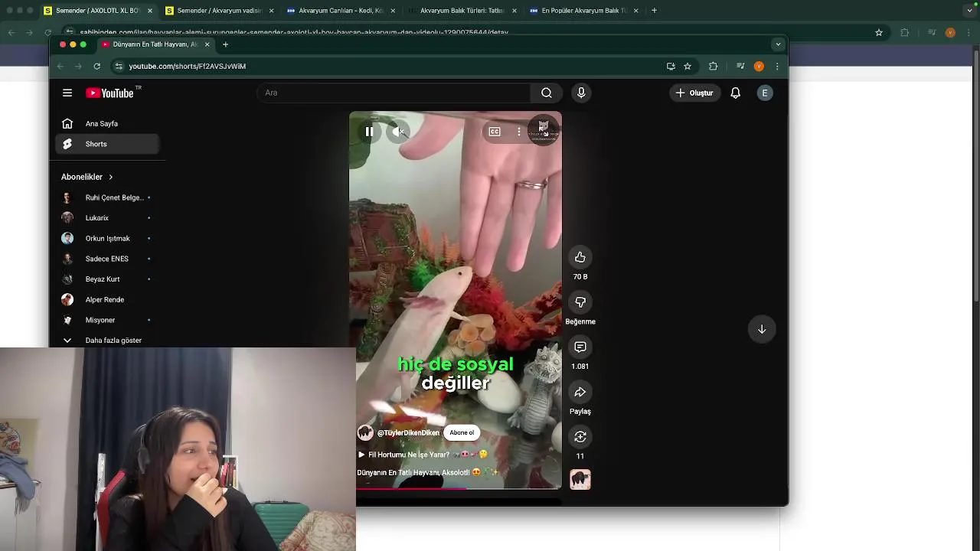Open the @TüylerDikenDiken channel name
Screen dimensions: 980x551
pyautogui.click(x=408, y=432)
